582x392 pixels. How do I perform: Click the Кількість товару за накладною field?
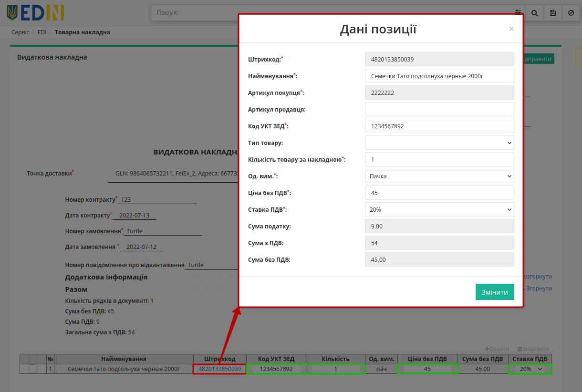tap(439, 159)
